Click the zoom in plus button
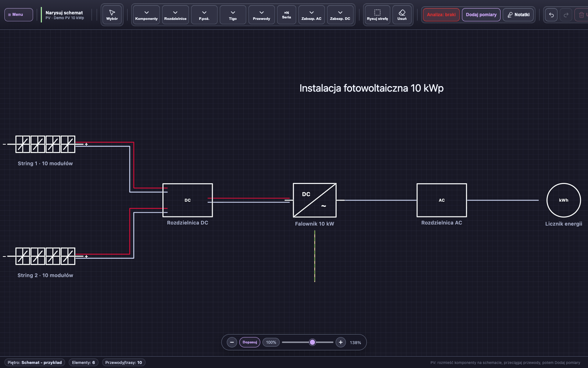Image resolution: width=588 pixels, height=368 pixels. [341, 342]
